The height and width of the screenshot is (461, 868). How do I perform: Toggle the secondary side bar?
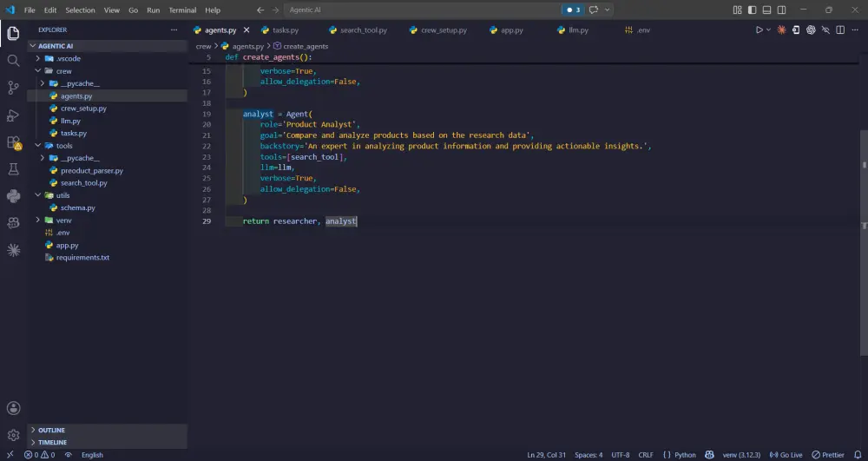(x=781, y=10)
